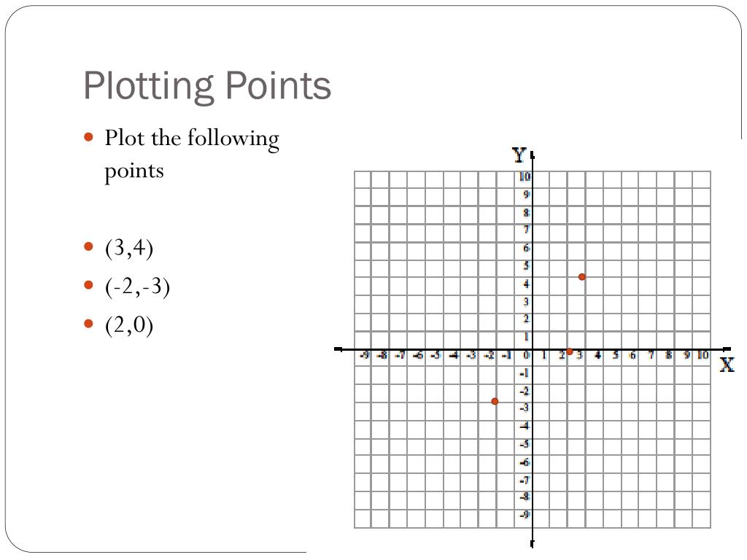Click the number 10 on the y-axis
747x560 pixels.
click(525, 176)
